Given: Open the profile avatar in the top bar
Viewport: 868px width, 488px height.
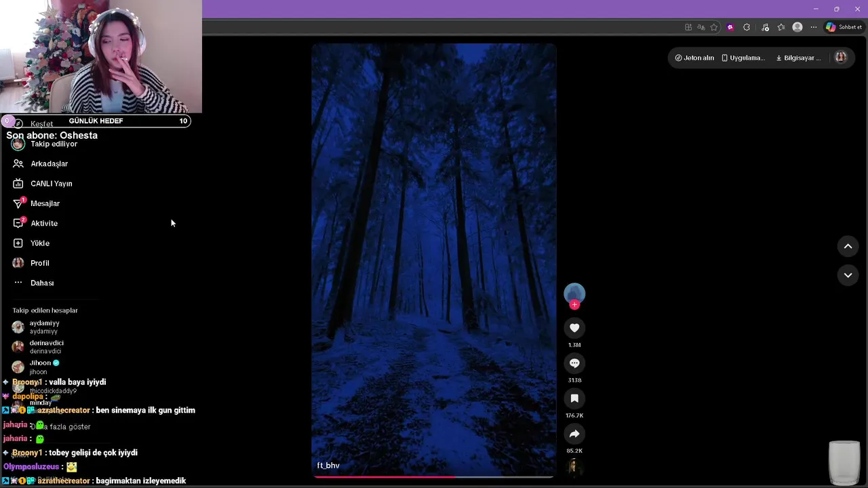Looking at the screenshot, I should (x=841, y=58).
